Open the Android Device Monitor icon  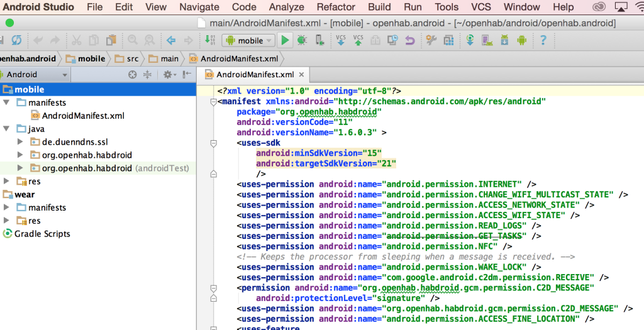[521, 40]
